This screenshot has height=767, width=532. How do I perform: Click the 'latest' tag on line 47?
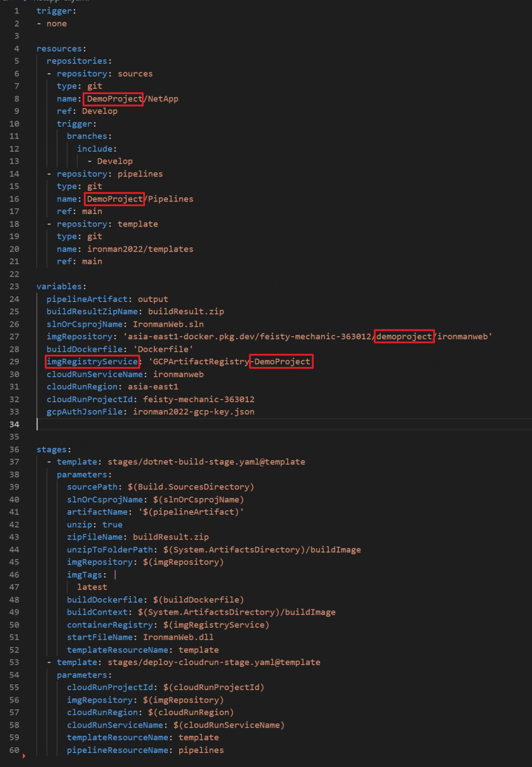point(92,587)
